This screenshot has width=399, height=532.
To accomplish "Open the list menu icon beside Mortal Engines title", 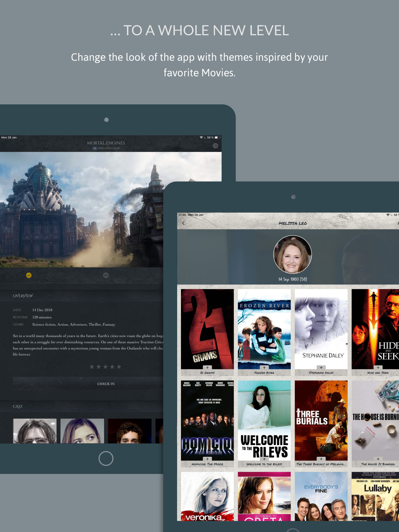I will click(x=215, y=146).
